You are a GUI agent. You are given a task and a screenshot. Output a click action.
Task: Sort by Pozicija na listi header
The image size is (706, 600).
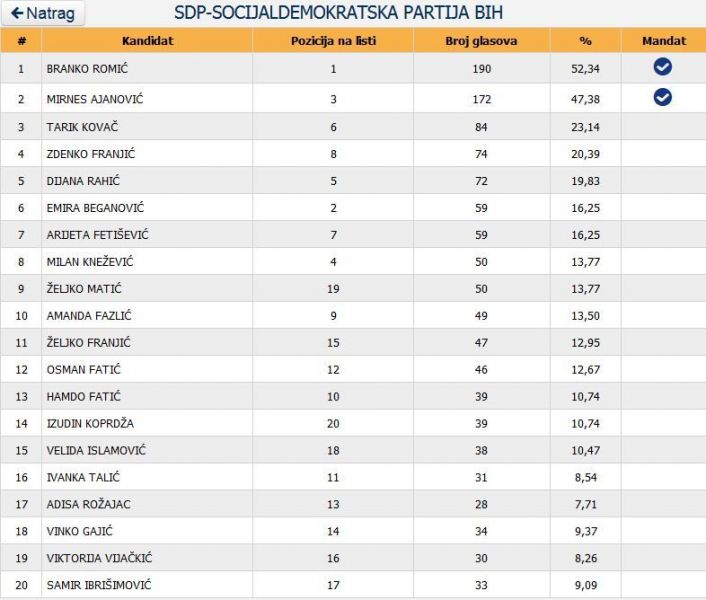pos(333,41)
